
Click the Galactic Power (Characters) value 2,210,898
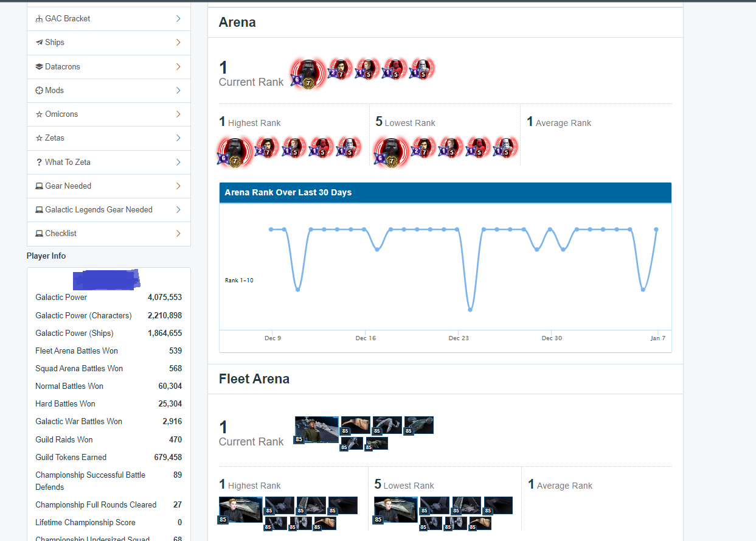click(165, 316)
